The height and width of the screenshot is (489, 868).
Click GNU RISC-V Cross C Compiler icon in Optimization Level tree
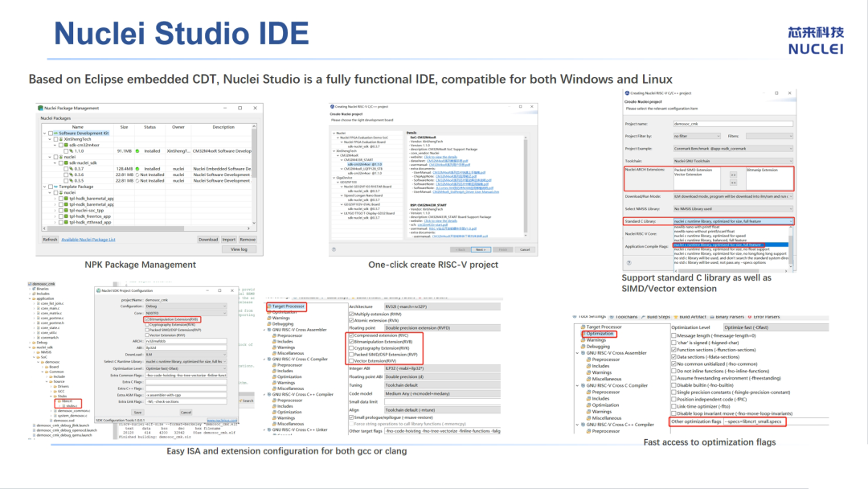coord(583,385)
